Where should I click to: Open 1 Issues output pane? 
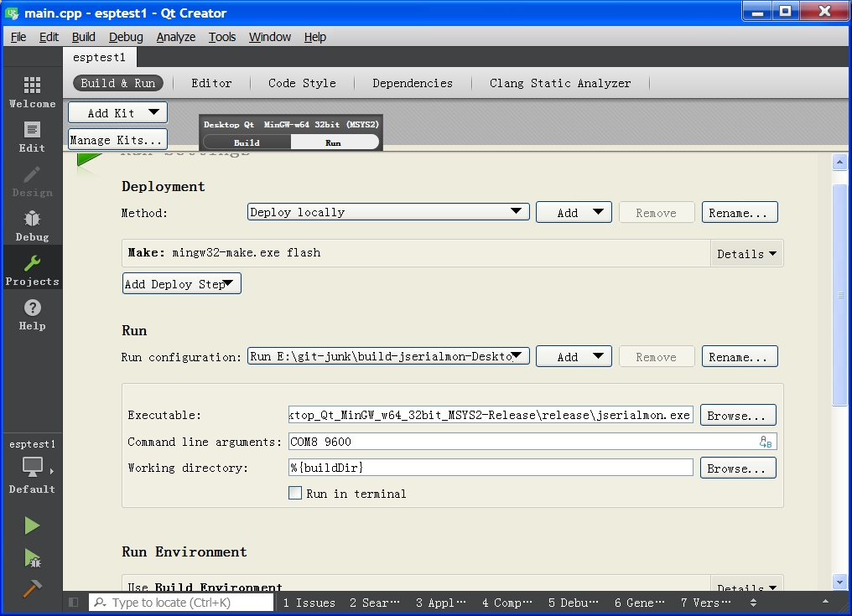309,603
